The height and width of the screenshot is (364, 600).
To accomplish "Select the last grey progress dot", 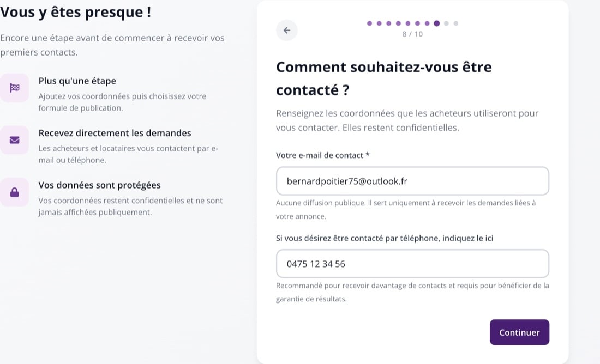I will pos(456,23).
